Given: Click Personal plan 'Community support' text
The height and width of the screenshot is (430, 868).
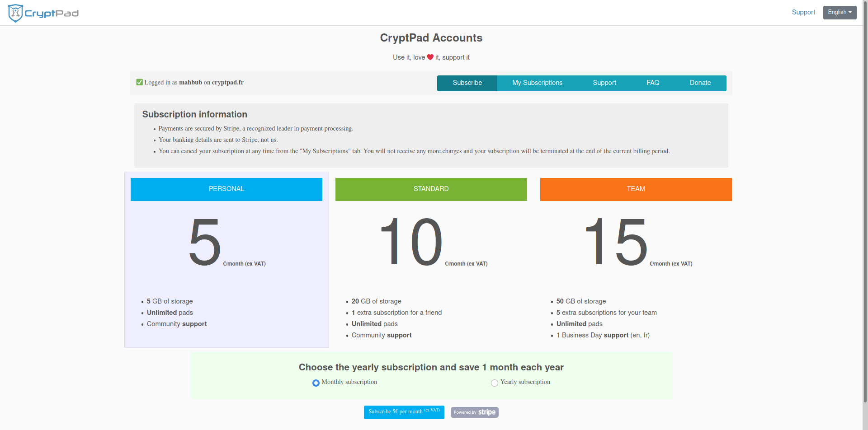Looking at the screenshot, I should [x=177, y=324].
